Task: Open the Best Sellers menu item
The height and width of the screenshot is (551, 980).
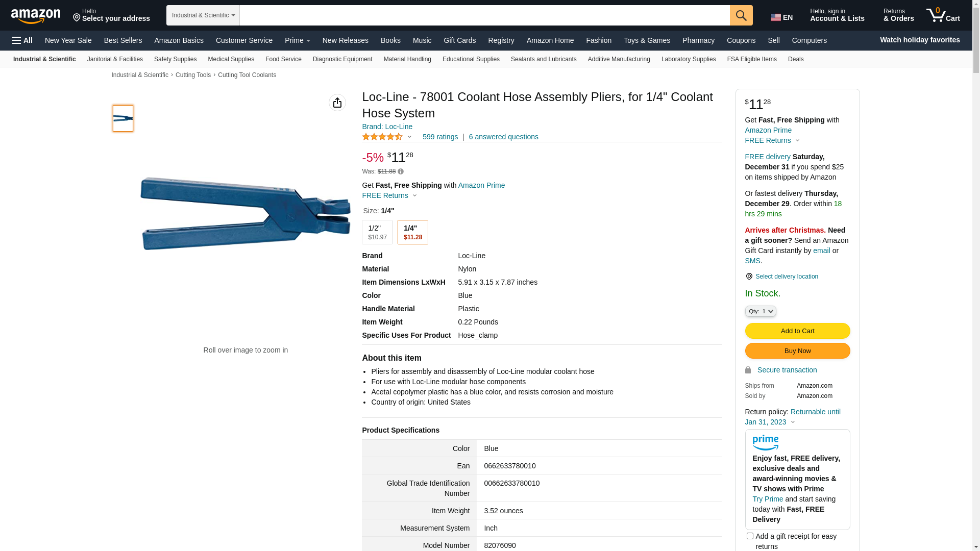Action: [123, 40]
